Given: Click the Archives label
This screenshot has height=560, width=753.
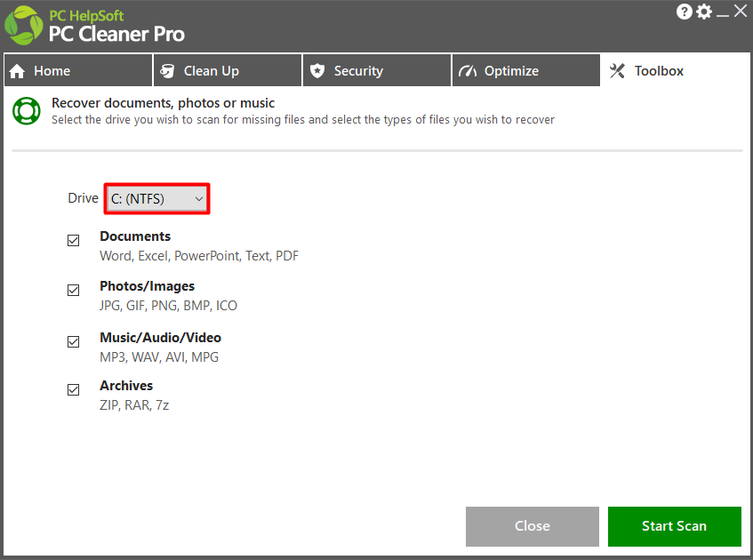Looking at the screenshot, I should pos(126,386).
